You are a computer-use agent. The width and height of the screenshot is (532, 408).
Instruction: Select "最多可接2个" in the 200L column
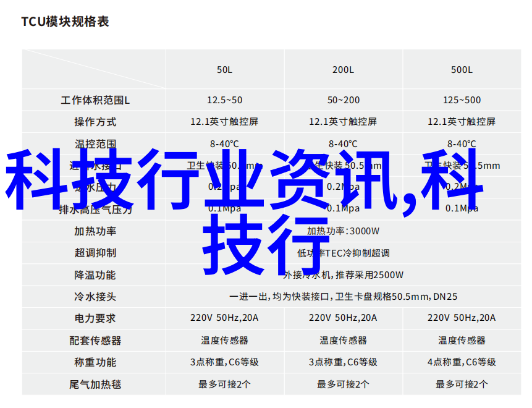point(343,385)
